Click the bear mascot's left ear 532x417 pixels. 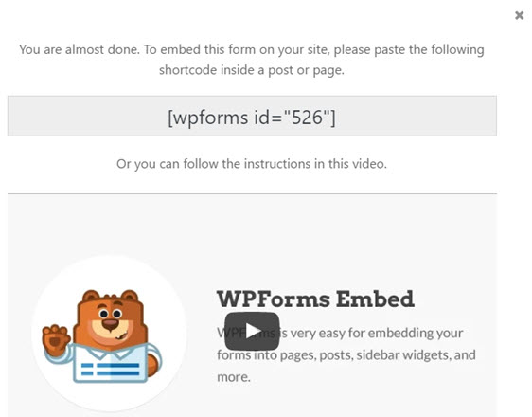(91, 297)
